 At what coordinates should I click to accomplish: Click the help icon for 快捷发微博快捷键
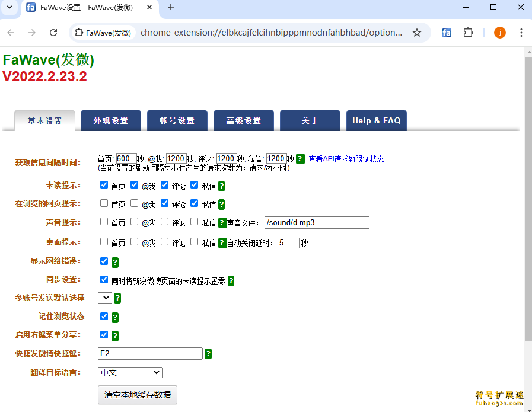[x=208, y=354]
